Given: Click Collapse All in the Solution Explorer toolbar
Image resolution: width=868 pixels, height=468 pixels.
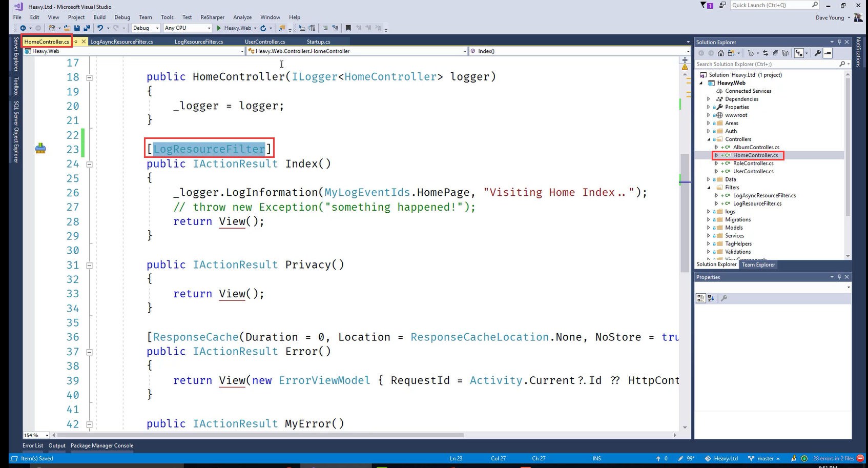Looking at the screenshot, I should (x=775, y=53).
